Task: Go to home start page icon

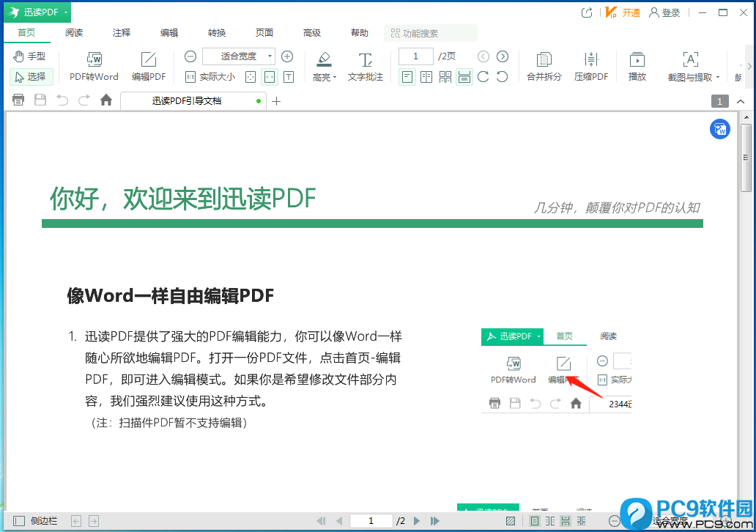Action: (x=106, y=100)
